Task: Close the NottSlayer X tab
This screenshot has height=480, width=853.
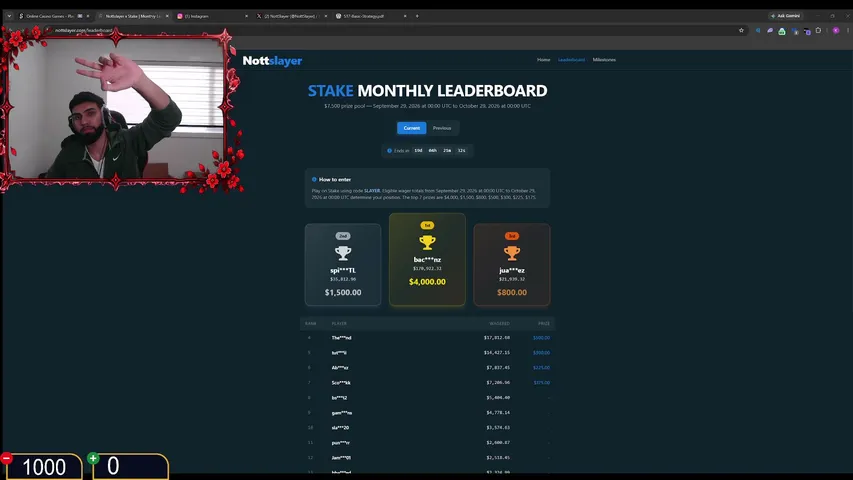Action: [326, 16]
